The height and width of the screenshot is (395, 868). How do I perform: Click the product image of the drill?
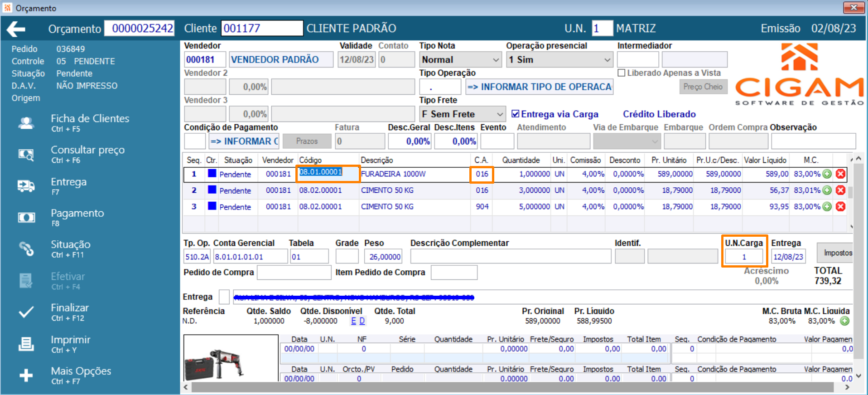point(231,358)
